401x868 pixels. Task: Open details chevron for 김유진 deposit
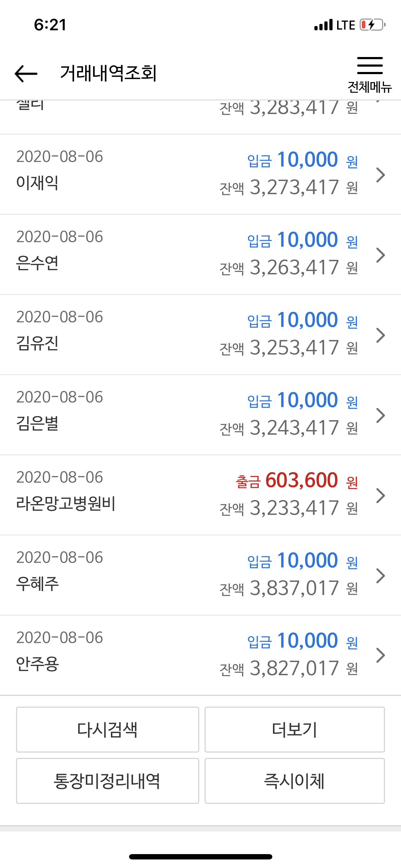click(x=381, y=335)
